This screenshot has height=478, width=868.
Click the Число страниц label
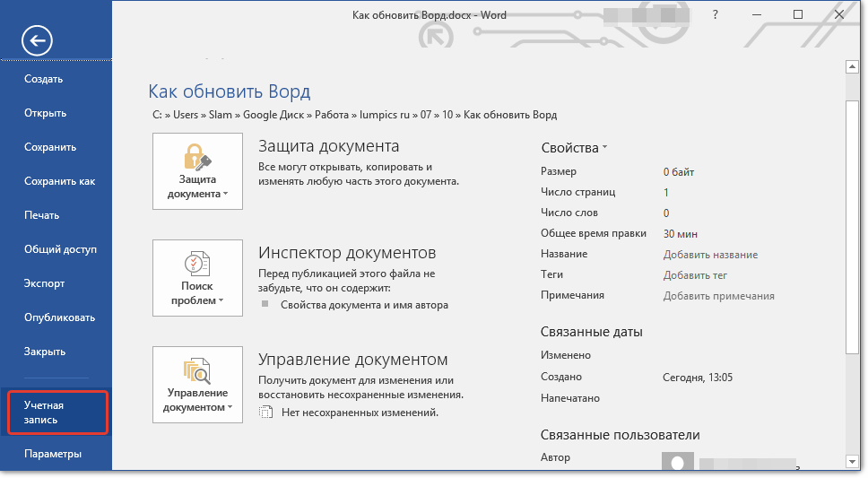[578, 192]
